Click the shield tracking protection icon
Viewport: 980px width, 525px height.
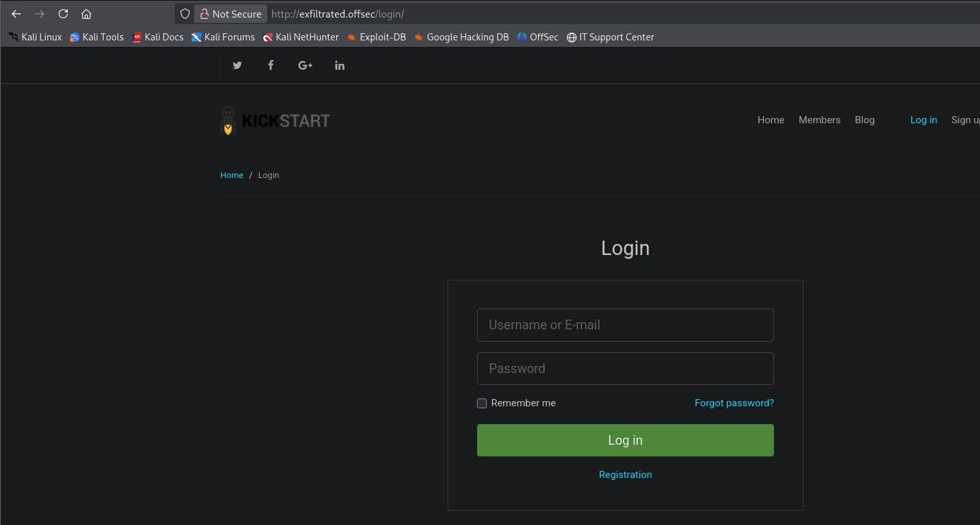(185, 14)
